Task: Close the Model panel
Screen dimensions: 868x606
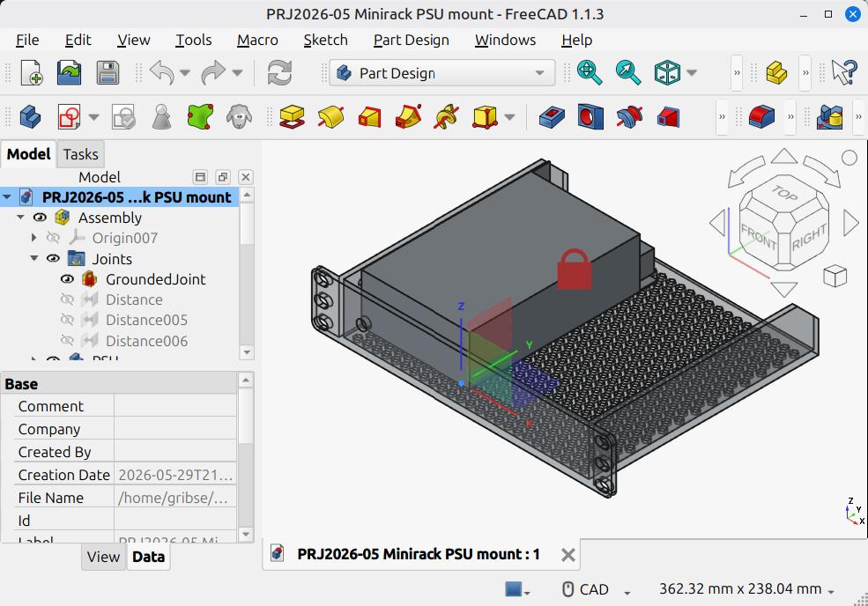Action: tap(246, 177)
